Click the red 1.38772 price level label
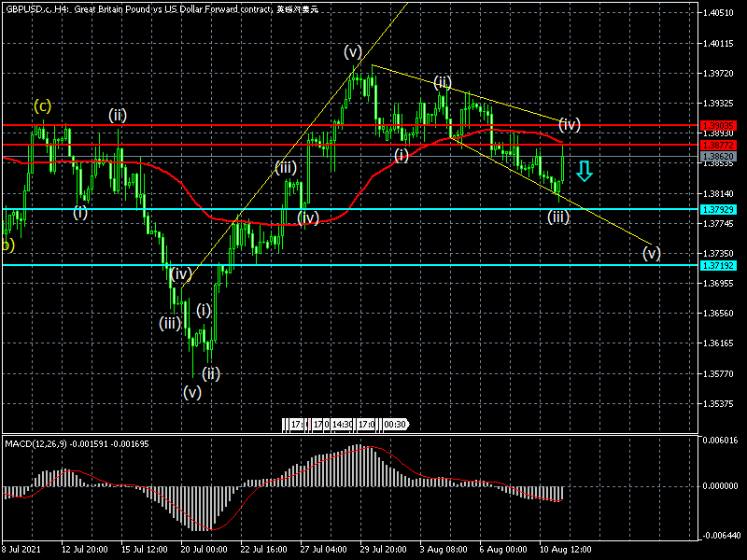Screen dimensions: 747x560 pyautogui.click(x=718, y=145)
